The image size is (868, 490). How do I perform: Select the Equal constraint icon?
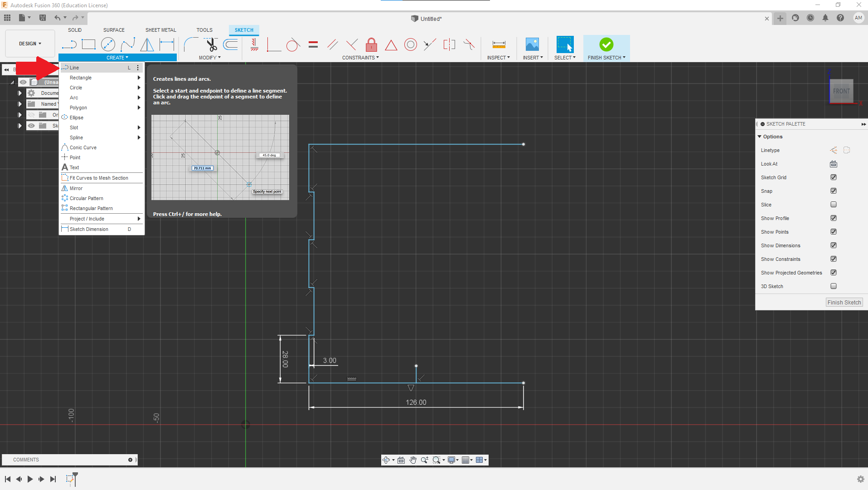pyautogui.click(x=313, y=44)
